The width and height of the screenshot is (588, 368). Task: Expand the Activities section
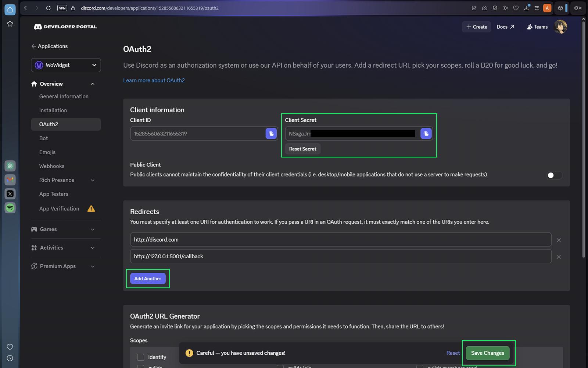coord(66,248)
